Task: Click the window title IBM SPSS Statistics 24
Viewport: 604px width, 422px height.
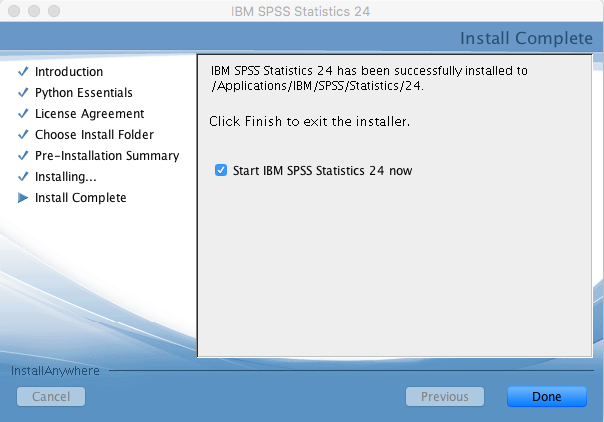Action: tap(300, 12)
